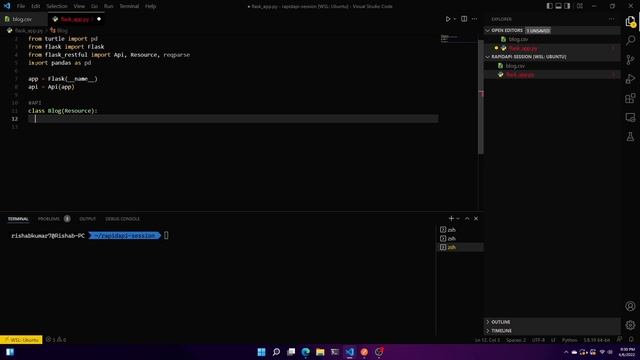The height and width of the screenshot is (360, 640).
Task: Select the second zsh terminal in list
Action: click(460, 238)
